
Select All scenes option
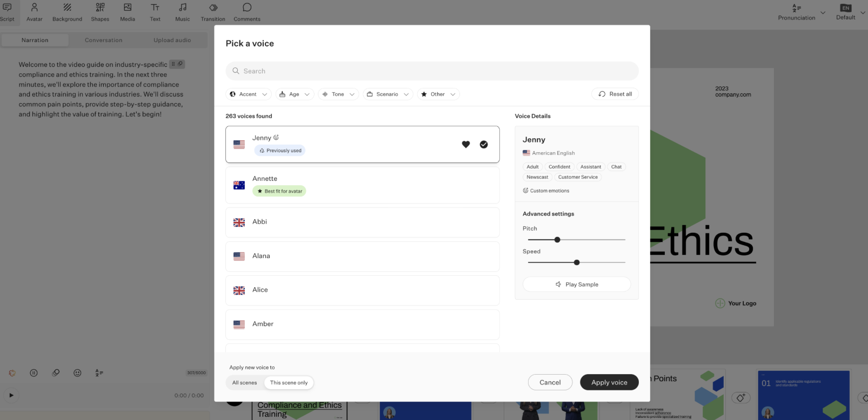(x=245, y=383)
